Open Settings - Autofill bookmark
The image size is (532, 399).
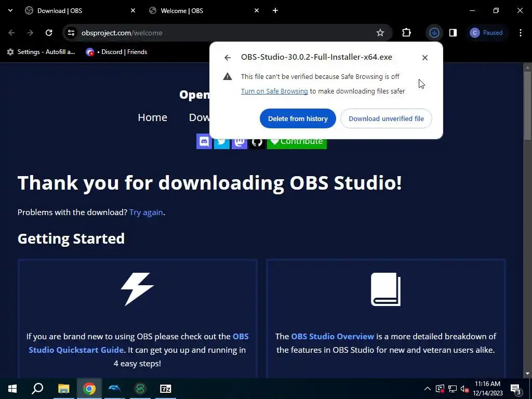pyautogui.click(x=41, y=52)
